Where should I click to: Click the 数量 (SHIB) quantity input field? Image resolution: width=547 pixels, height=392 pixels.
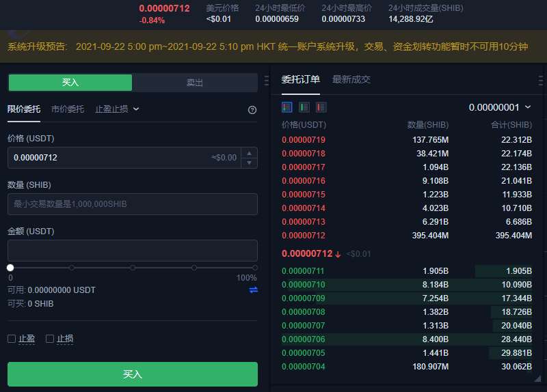[133, 204]
